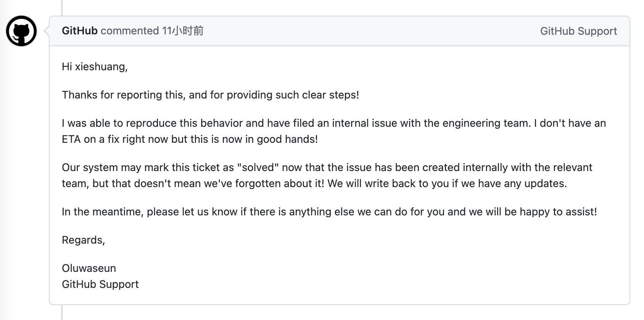
Task: Click the vertical timeline line below the comment
Action: (x=61, y=313)
